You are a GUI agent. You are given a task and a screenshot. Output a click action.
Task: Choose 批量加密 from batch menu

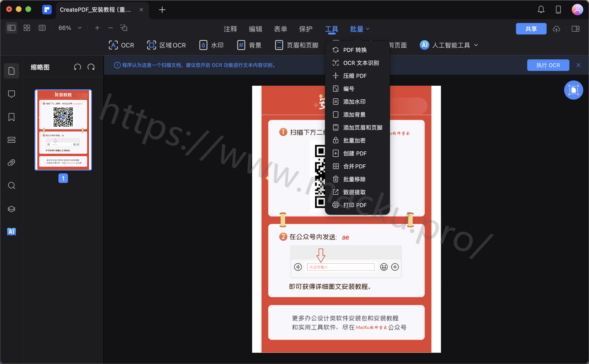357,140
